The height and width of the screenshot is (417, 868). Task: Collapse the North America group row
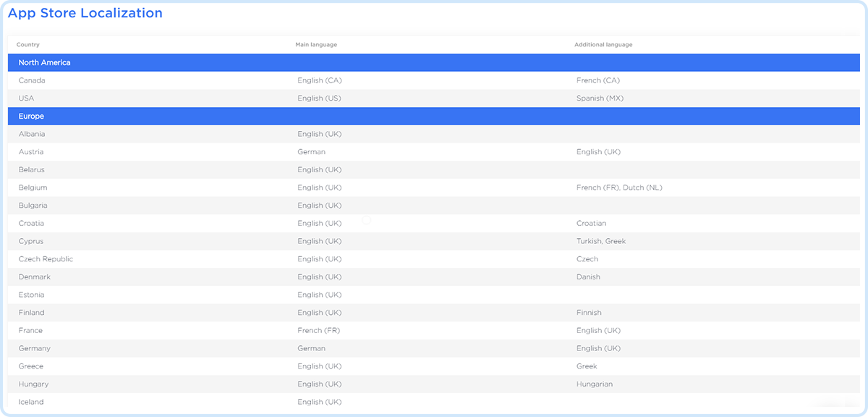coord(45,63)
